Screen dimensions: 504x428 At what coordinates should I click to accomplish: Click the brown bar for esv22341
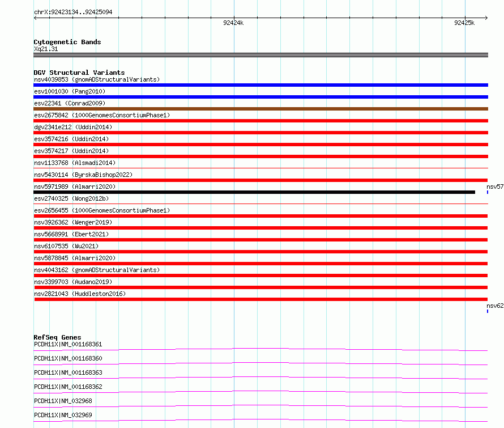[260, 109]
